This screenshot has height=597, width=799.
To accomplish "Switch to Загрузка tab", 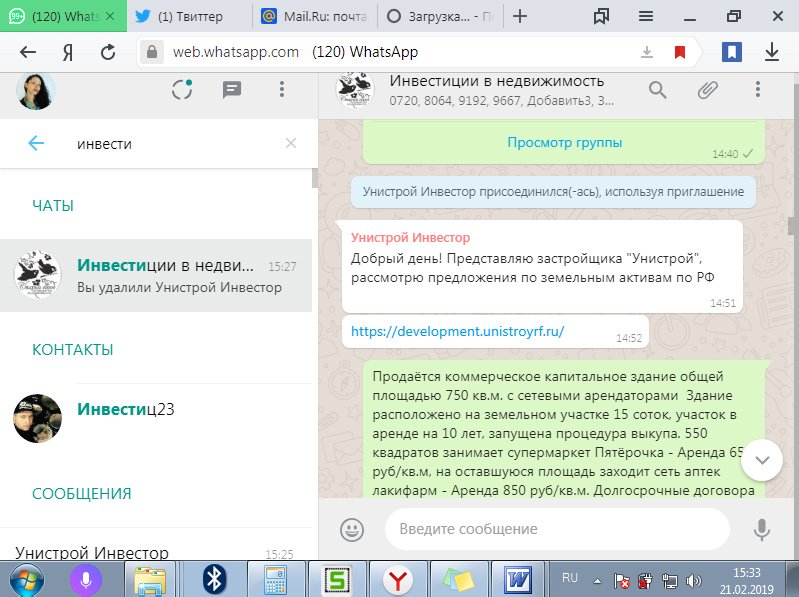I will [440, 16].
